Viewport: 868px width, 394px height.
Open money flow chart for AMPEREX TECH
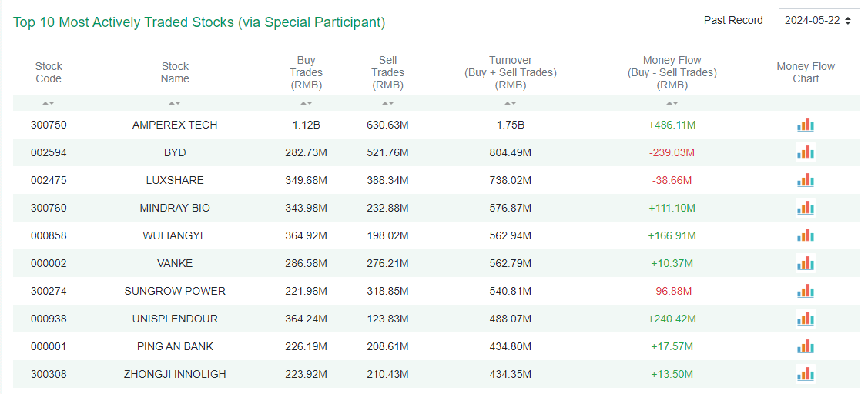click(806, 125)
